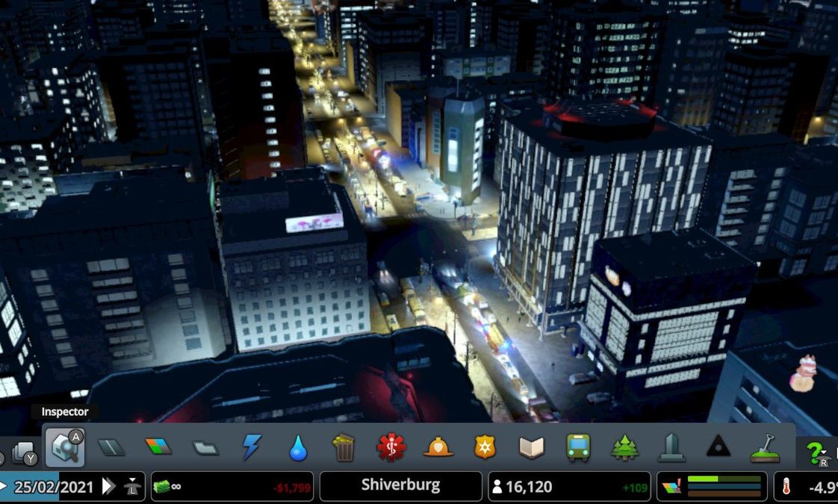Screen dimensions: 838x504
Task: Click the population change +109
Action: point(635,488)
